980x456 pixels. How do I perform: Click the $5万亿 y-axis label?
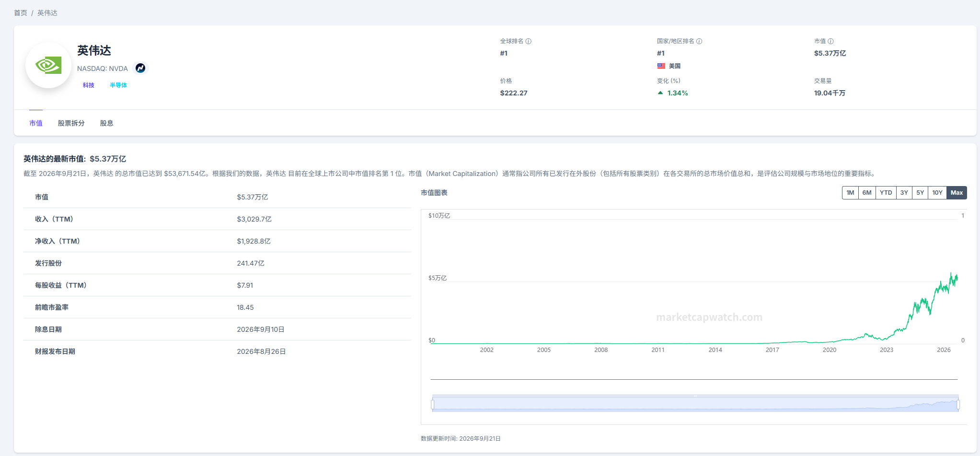click(438, 278)
